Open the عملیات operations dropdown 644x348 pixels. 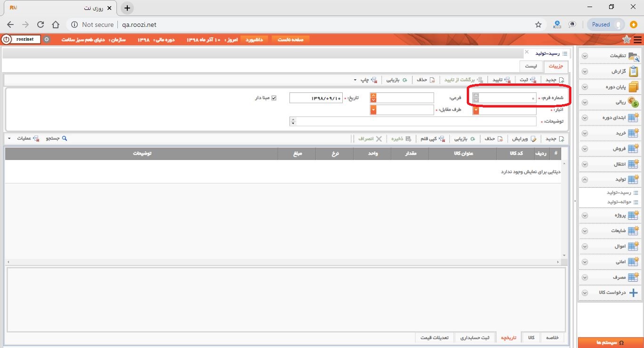[x=25, y=139]
